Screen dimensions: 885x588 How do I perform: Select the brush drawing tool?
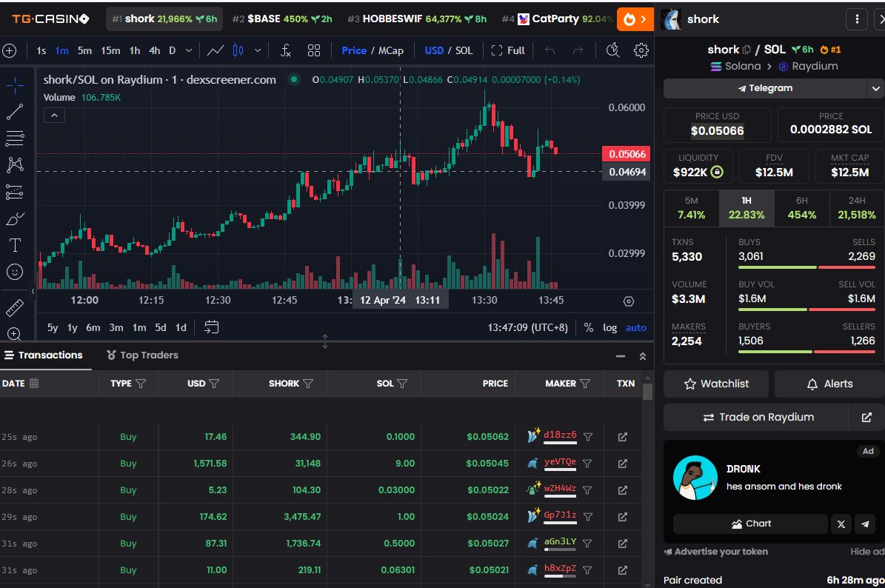point(15,218)
